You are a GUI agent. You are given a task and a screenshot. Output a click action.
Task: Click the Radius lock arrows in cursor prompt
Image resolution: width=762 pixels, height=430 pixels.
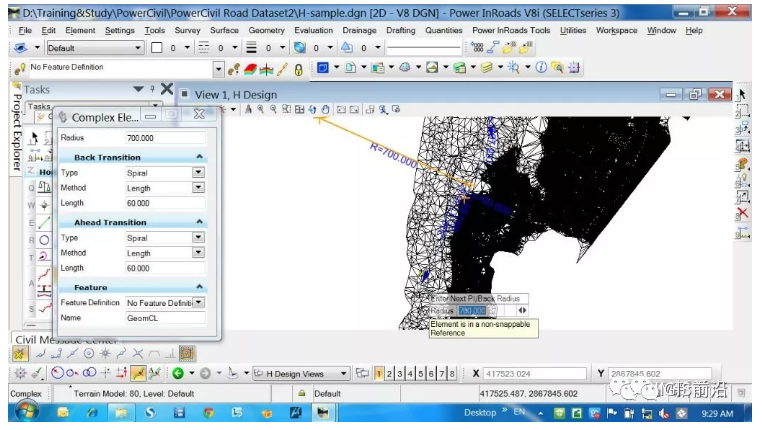[522, 310]
